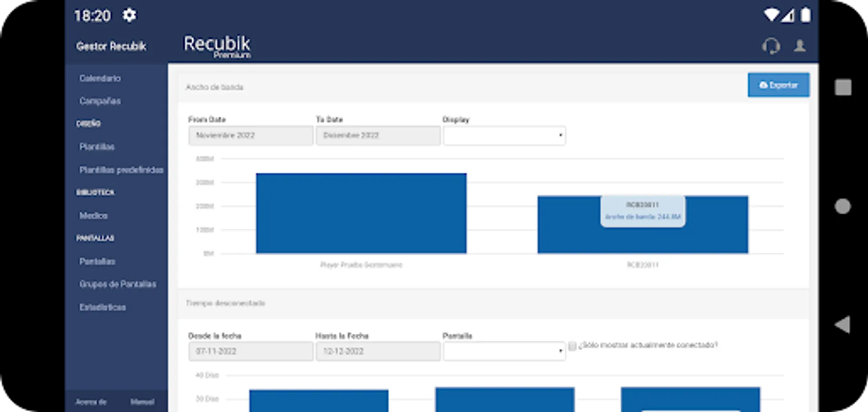Screen dimensions: 868x412
Task: Click the Hasta la Fecha field 12-12-2022
Action: click(x=378, y=351)
